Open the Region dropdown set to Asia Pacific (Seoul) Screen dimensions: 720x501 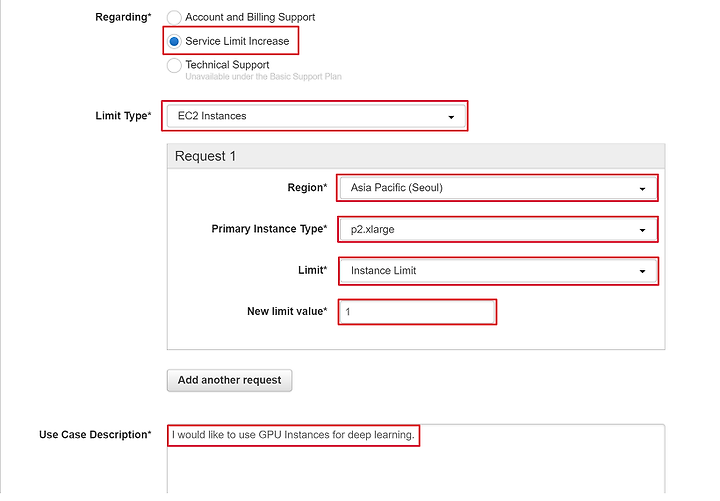498,188
